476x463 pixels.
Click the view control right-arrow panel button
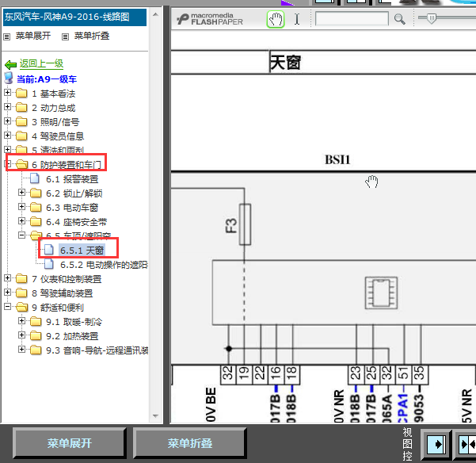[436, 445]
